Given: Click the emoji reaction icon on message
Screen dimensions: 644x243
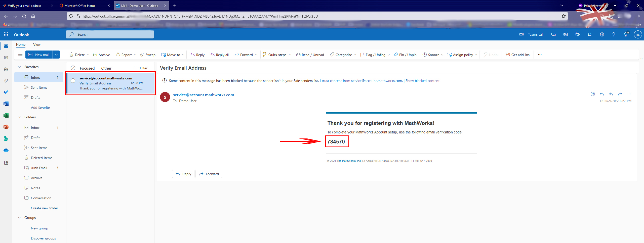Looking at the screenshot, I should 593,94.
